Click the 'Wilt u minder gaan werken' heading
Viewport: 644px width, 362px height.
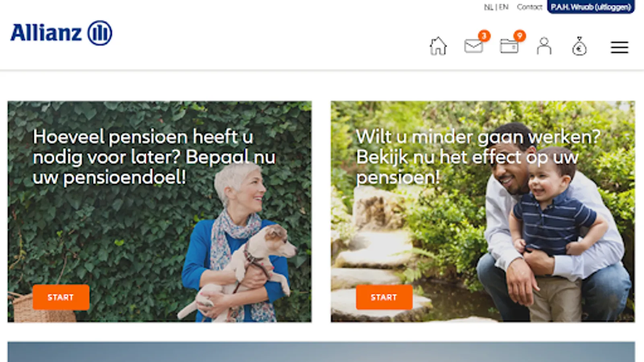[x=478, y=157]
